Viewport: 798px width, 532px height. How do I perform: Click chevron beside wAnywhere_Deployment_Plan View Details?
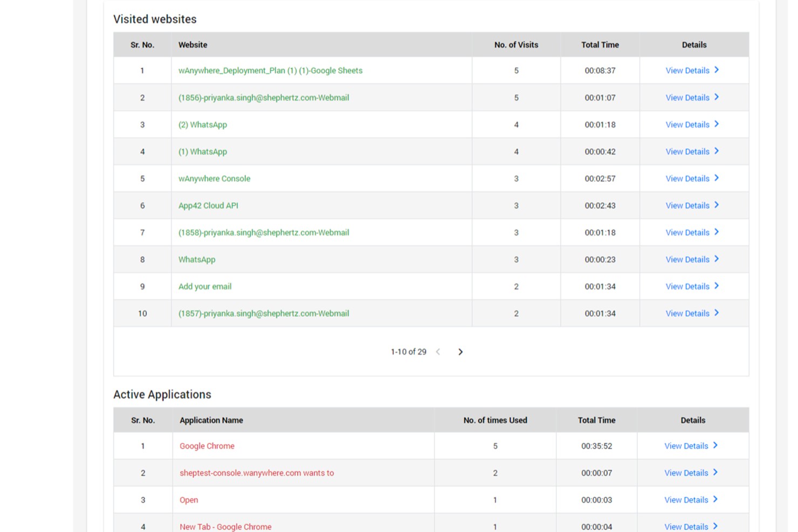tap(717, 70)
